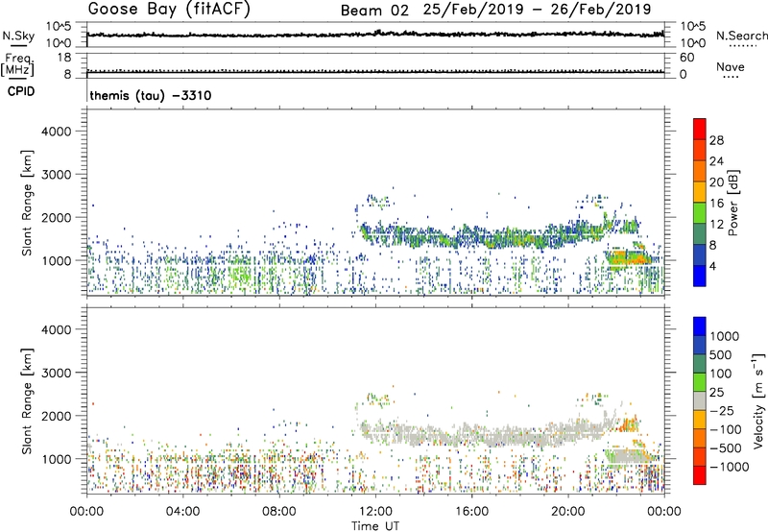The height and width of the screenshot is (532, 768).
Task: Select the "themis (tau) -3310" CPID text
Action: tap(151, 95)
